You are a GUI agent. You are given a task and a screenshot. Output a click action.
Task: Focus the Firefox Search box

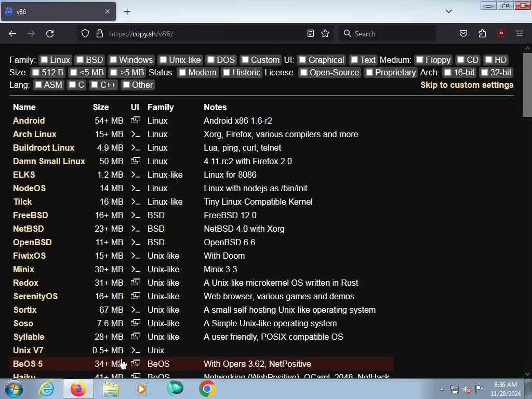(387, 34)
